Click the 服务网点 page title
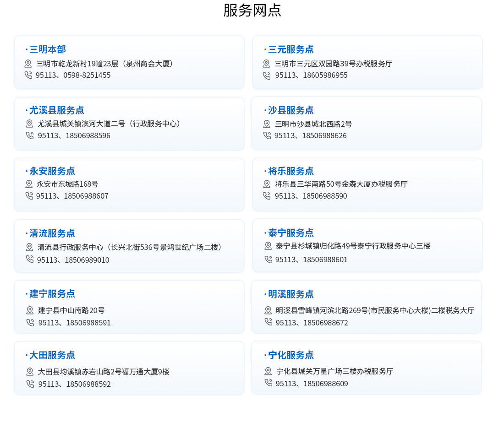This screenshot has height=422, width=504. point(252,10)
